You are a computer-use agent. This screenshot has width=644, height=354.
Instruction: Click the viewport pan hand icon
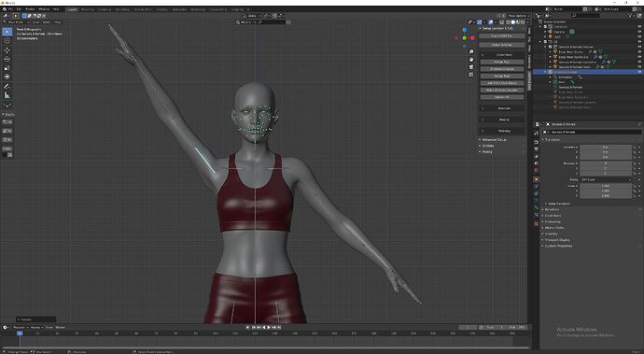tap(471, 59)
